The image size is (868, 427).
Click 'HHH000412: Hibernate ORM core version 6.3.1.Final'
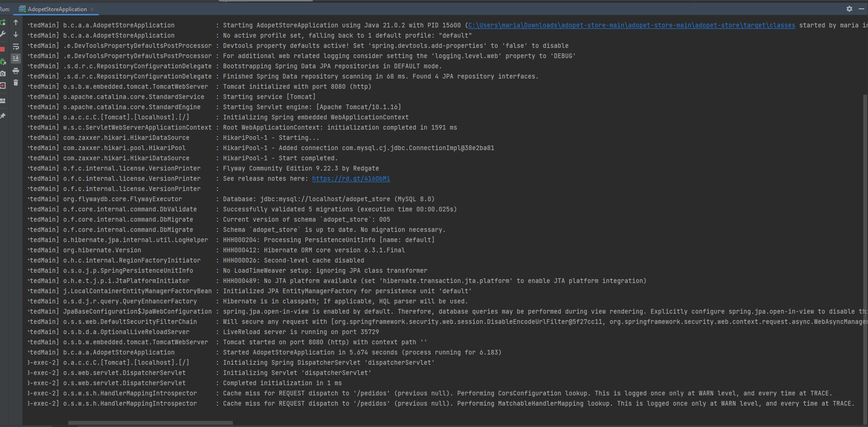coord(314,250)
